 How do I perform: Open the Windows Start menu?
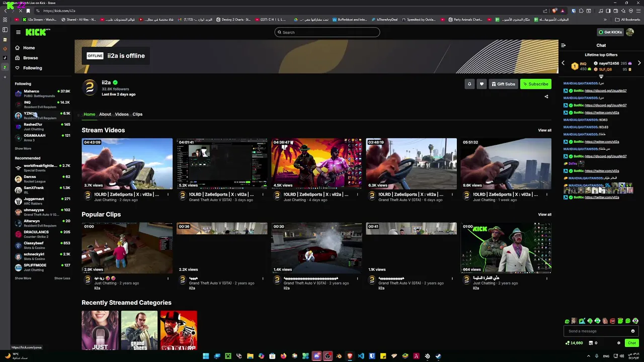pos(206,356)
